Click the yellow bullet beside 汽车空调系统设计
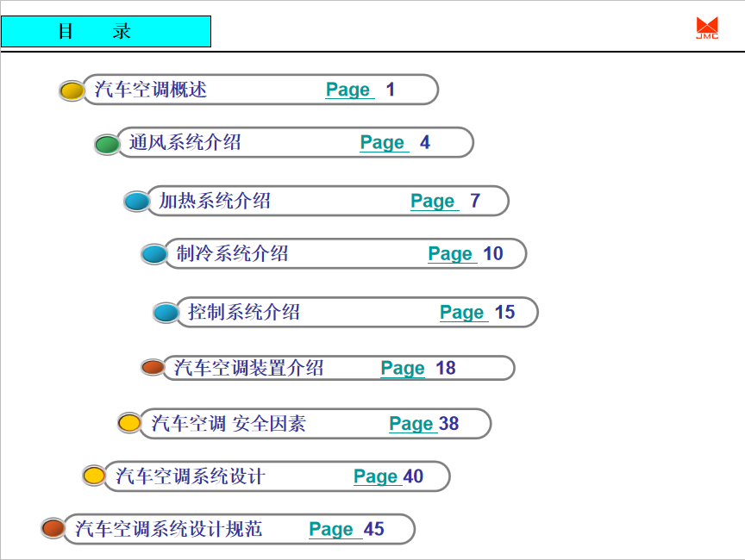This screenshot has width=745, height=560. point(94,475)
